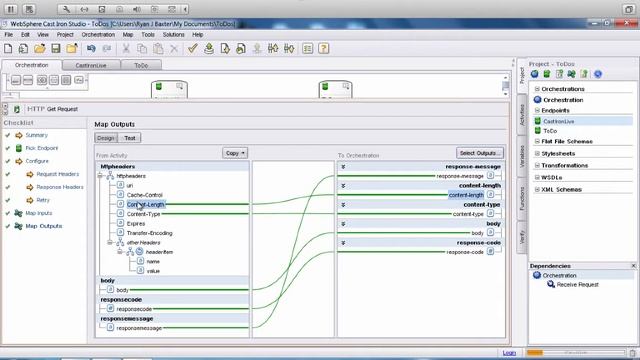Open the Pick Endpoint checklist step

pos(42,148)
